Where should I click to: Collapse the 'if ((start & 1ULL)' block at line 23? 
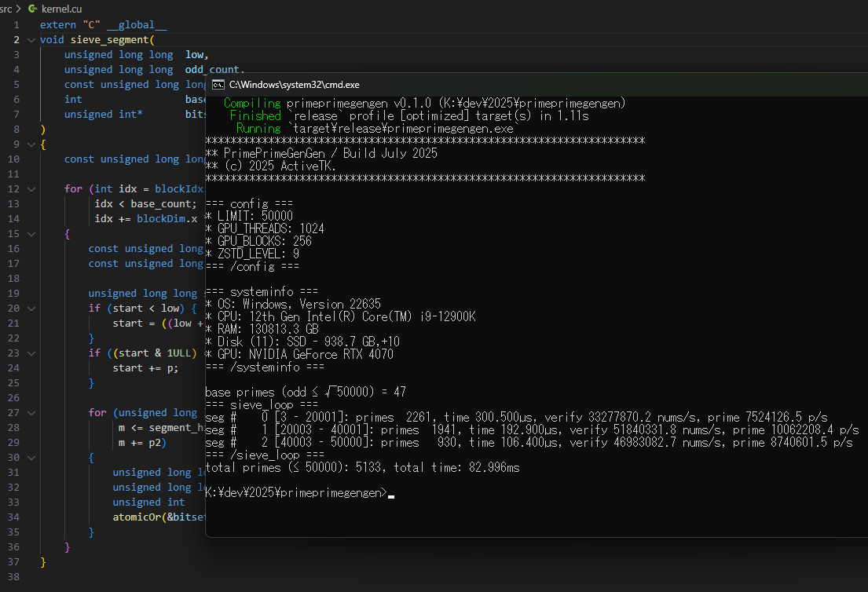(31, 353)
